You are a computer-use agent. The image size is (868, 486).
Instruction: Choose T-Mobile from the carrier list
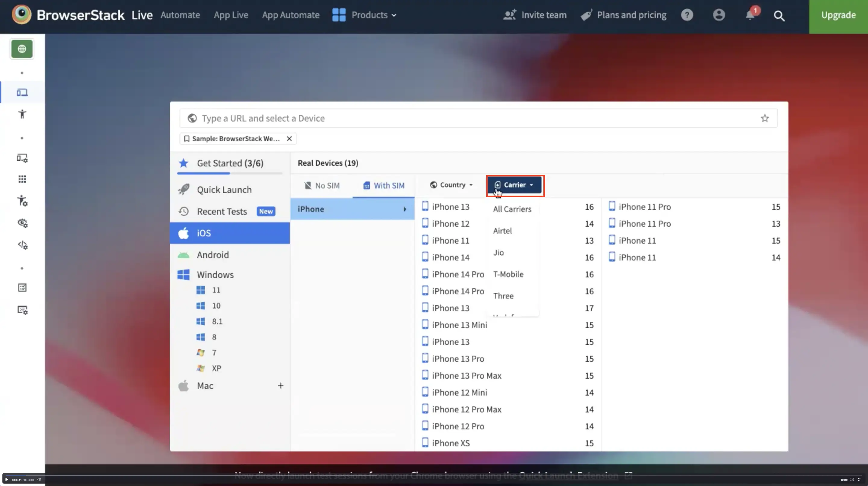pyautogui.click(x=508, y=274)
